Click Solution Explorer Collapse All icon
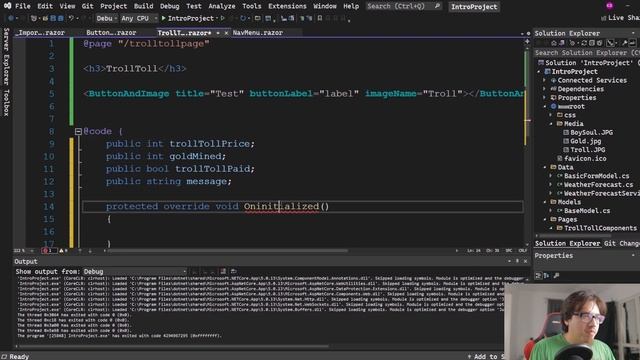640x360 pixels. (591, 43)
